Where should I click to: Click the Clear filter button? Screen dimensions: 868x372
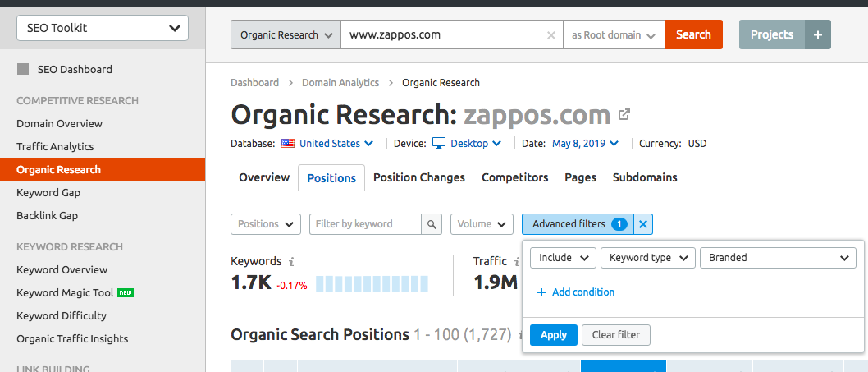[615, 335]
